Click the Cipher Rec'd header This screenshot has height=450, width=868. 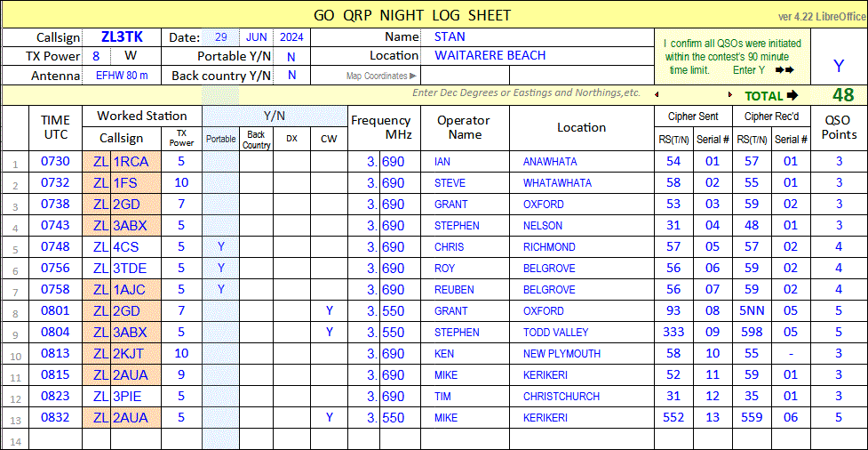(771, 117)
